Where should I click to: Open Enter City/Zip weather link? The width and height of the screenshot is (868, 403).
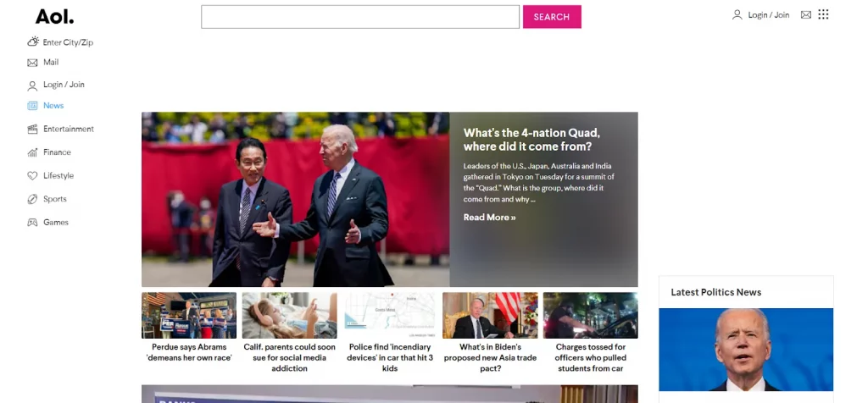pyautogui.click(x=68, y=42)
